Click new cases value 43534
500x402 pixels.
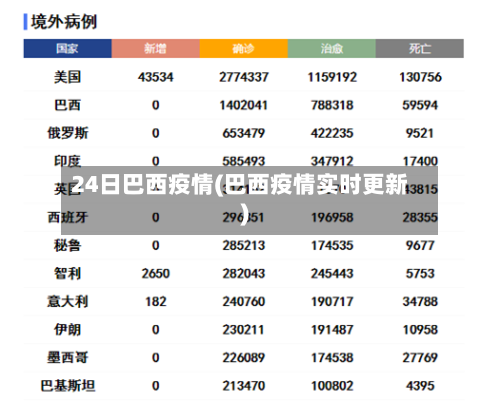coord(156,77)
